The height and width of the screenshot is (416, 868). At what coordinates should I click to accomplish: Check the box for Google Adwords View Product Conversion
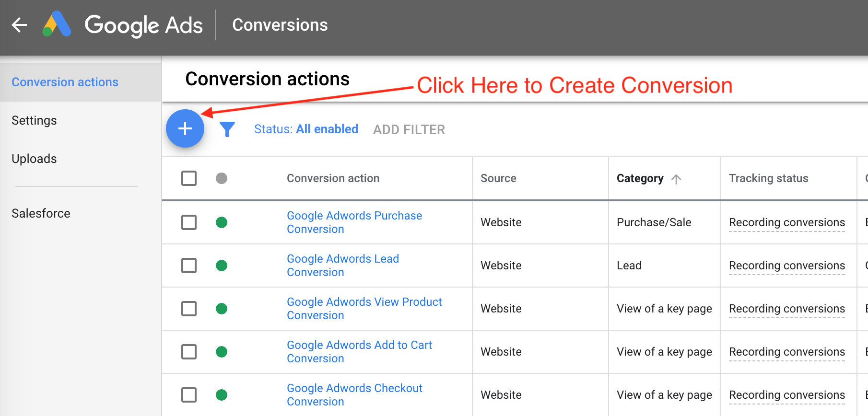tap(189, 309)
